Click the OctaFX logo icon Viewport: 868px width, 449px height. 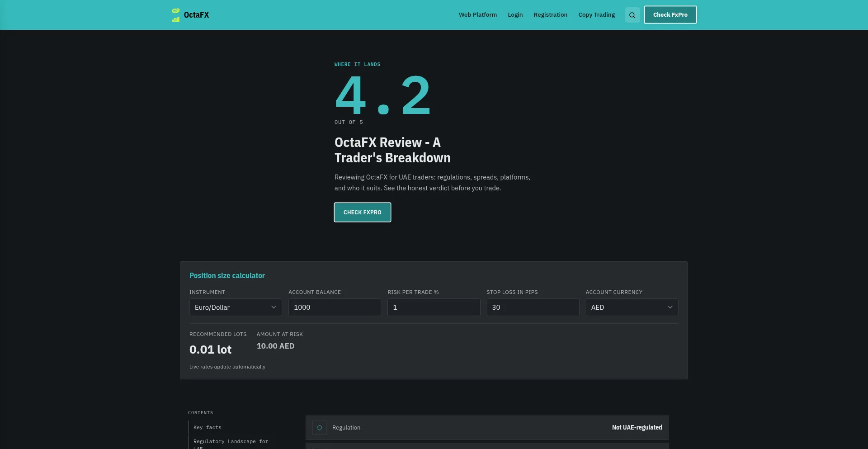(x=175, y=15)
